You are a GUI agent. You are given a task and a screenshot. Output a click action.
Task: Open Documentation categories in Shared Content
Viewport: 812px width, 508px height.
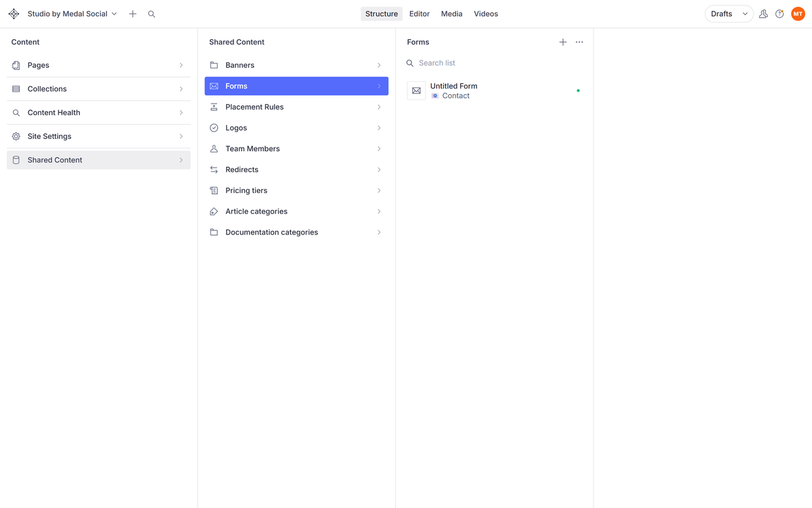(296, 232)
